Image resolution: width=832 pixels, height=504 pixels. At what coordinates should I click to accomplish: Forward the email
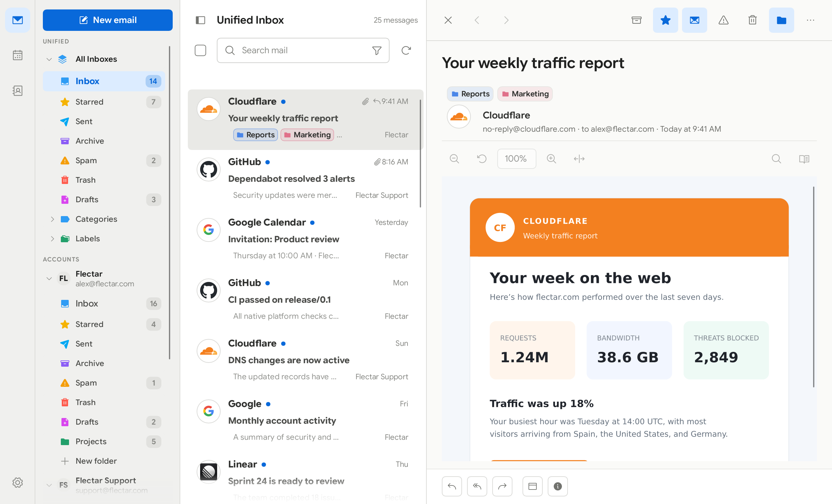502,486
